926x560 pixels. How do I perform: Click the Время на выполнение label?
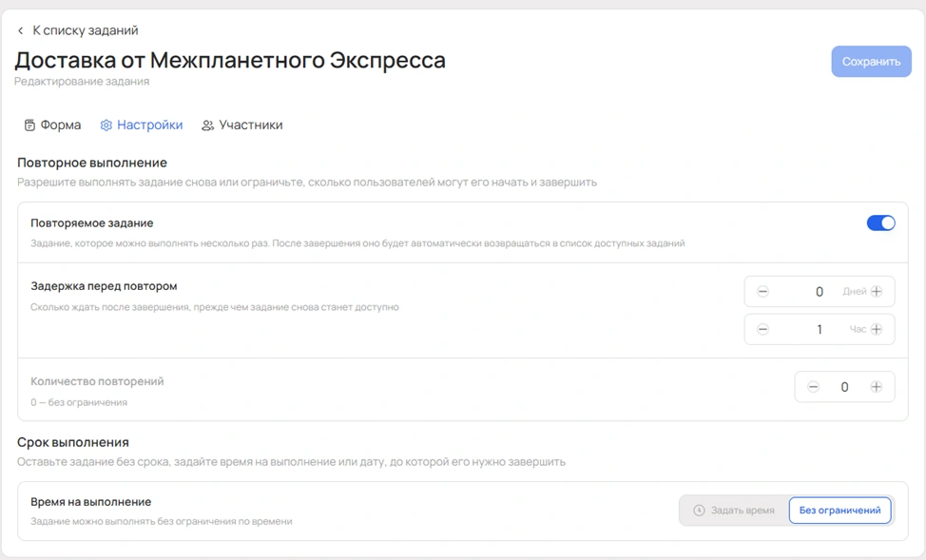point(91,501)
